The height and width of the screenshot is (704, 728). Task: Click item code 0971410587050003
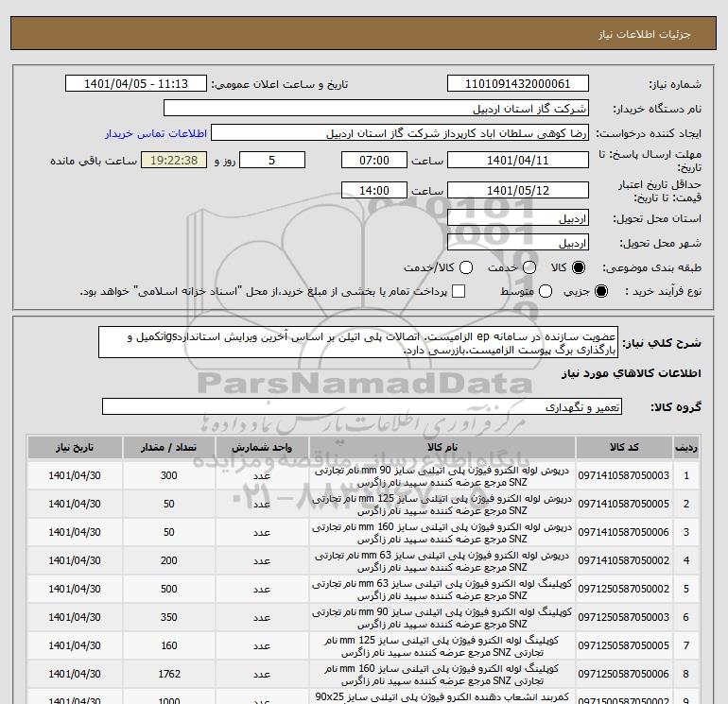tap(624, 475)
